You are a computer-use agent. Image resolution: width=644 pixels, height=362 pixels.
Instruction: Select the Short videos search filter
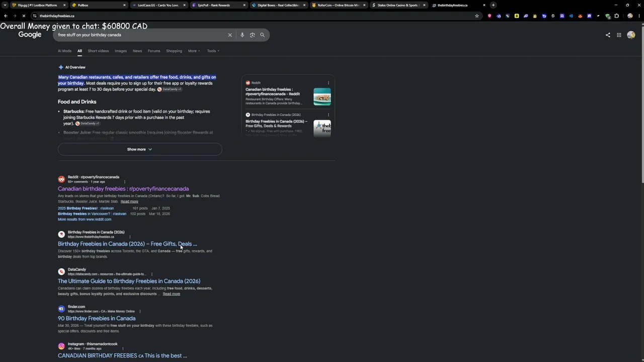[x=98, y=51]
